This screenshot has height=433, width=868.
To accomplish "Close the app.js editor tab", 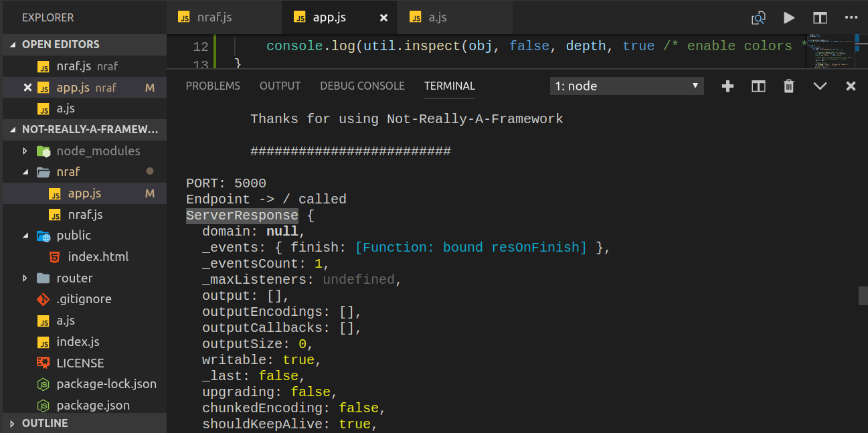I will click(x=382, y=17).
